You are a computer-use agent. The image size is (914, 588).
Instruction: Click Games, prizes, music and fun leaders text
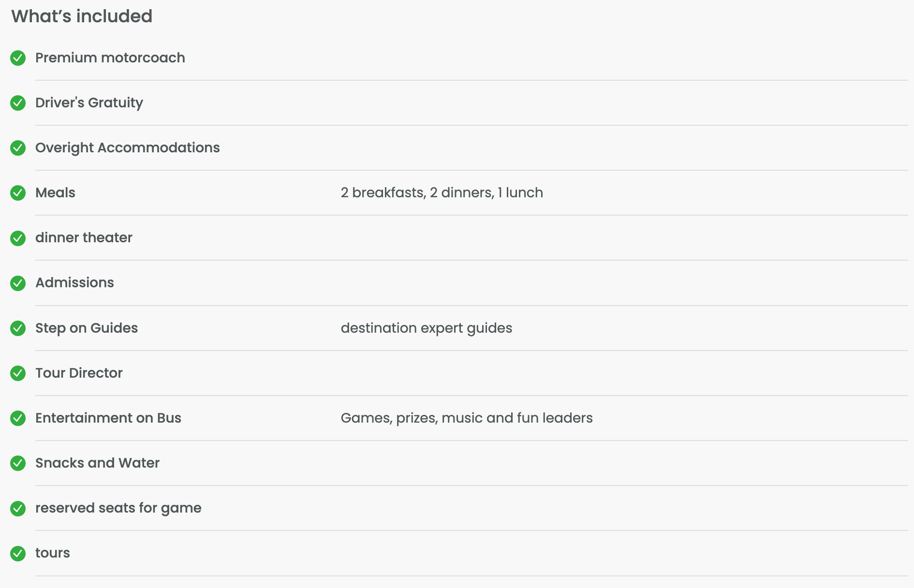pyautogui.click(x=467, y=418)
